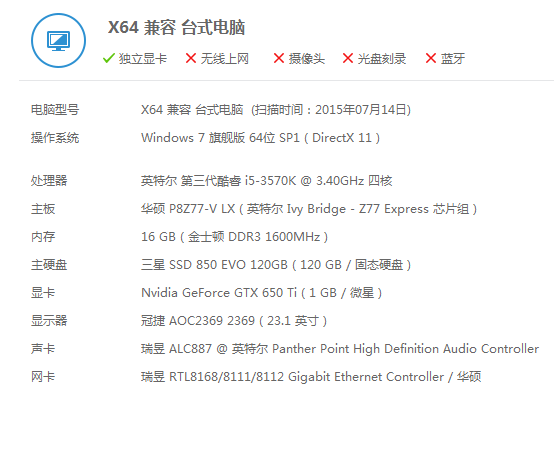The image size is (554, 465).
Task: Click the 主硬盘 row label
Action: tap(49, 265)
